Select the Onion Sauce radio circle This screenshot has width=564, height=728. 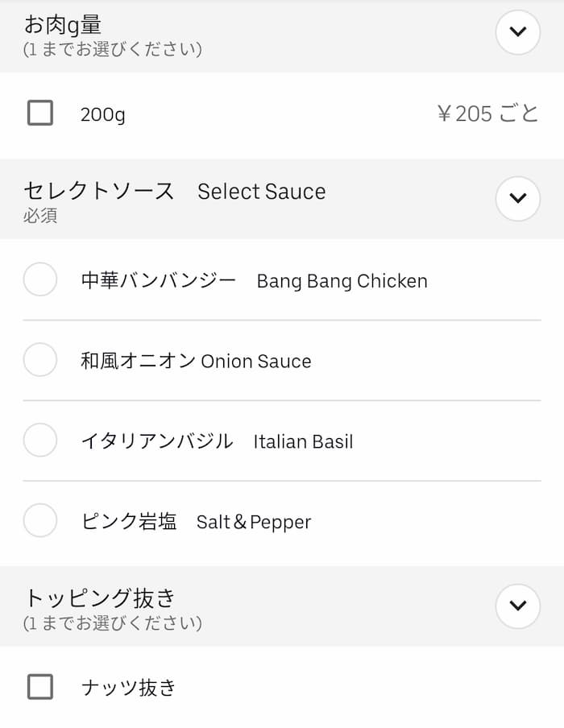(x=40, y=360)
